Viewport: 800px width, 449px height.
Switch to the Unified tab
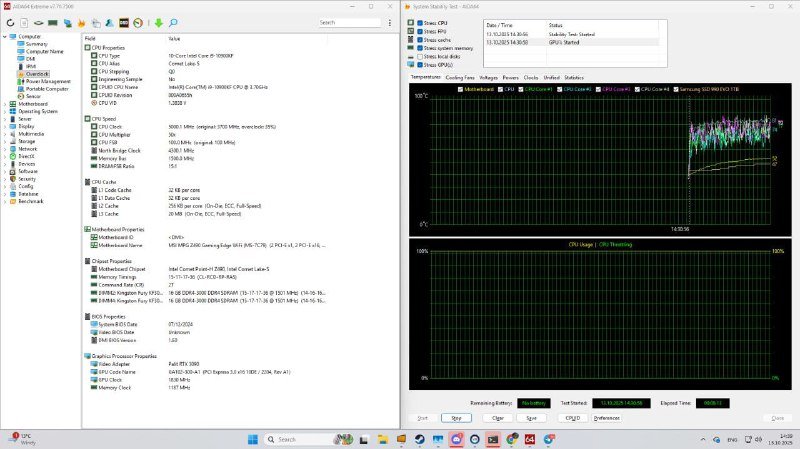pyautogui.click(x=551, y=78)
